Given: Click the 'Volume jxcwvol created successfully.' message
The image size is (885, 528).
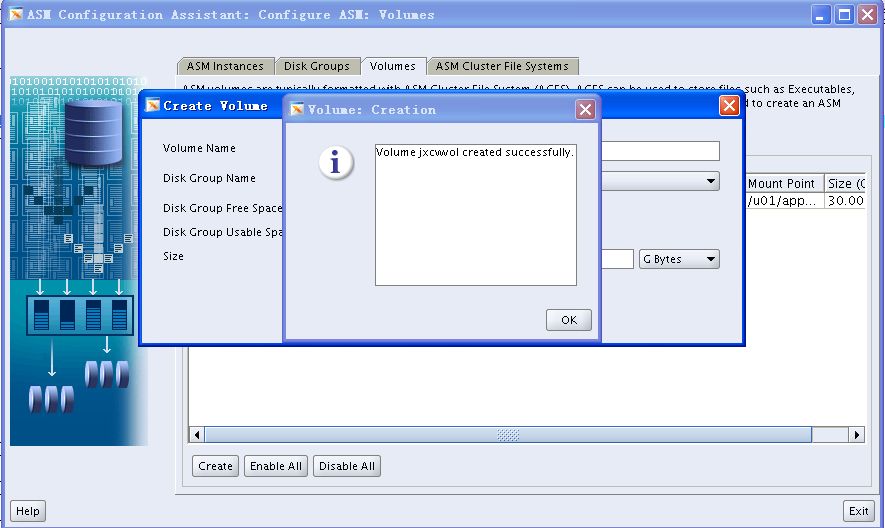Looking at the screenshot, I should [475, 152].
